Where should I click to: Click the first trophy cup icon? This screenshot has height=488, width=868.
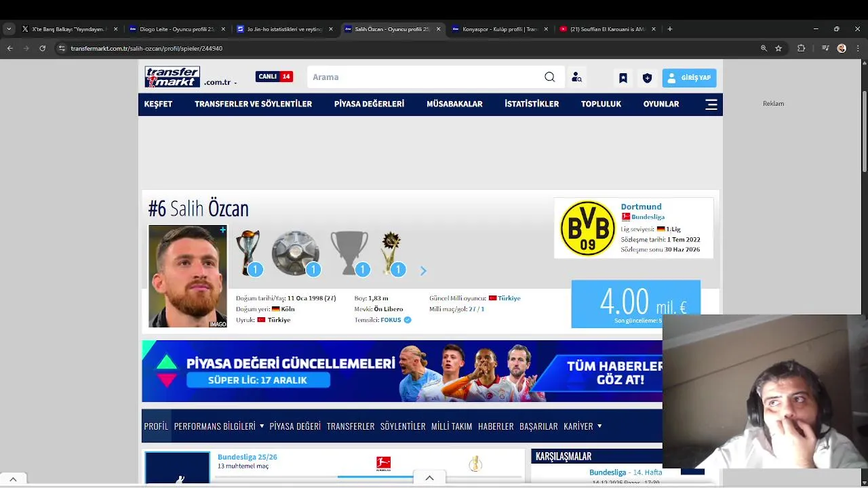coord(248,253)
